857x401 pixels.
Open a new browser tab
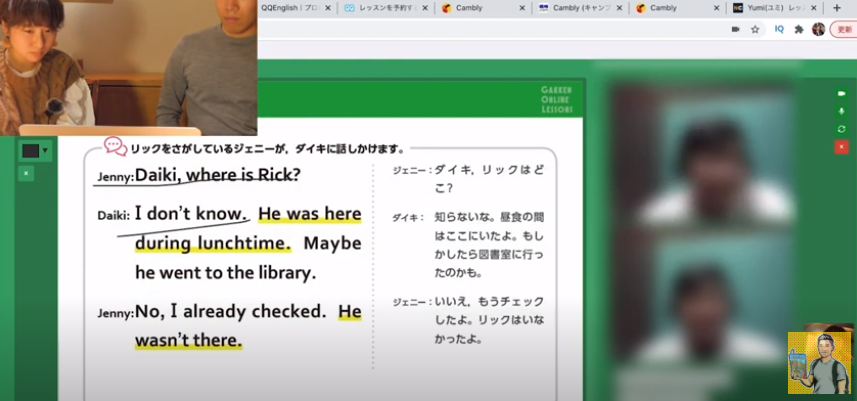(x=838, y=8)
